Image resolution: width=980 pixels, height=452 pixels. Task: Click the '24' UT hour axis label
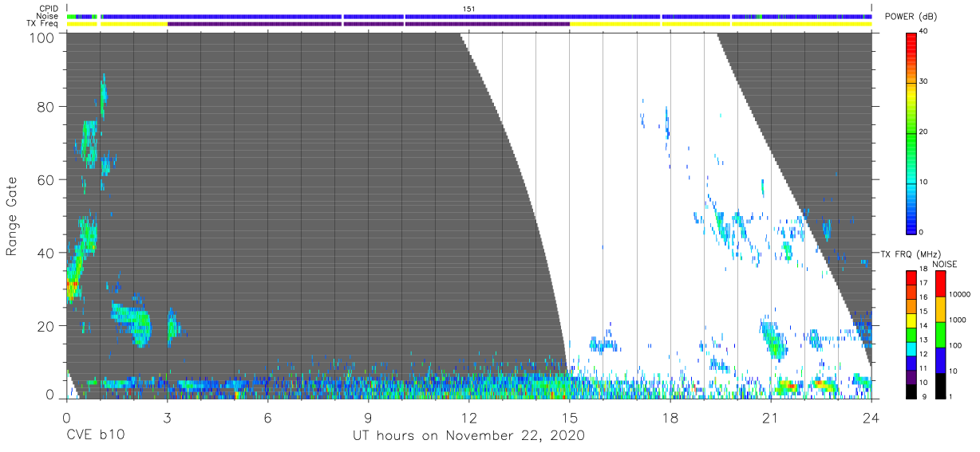point(871,417)
